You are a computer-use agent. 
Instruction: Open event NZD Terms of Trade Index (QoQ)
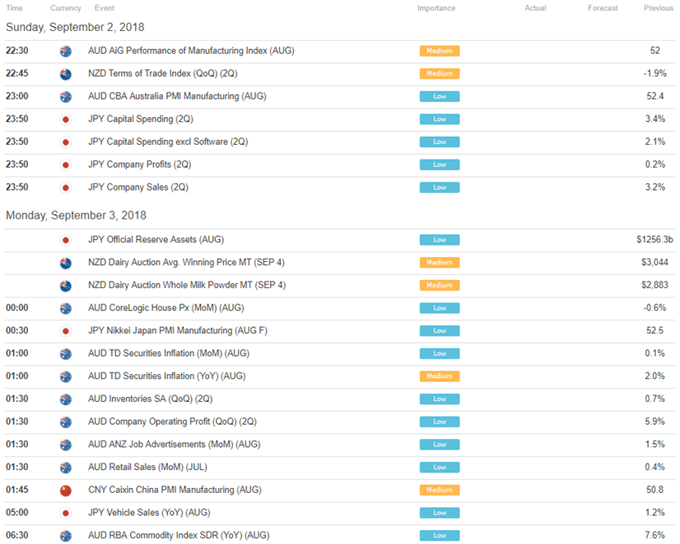coord(163,73)
